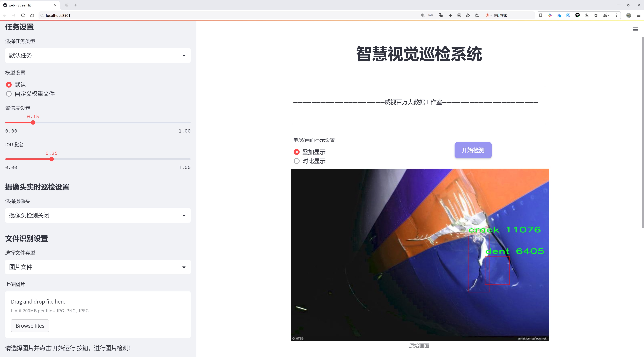This screenshot has height=357, width=644.
Task: Click the IOU设定 slider handle at 0.25
Action: pos(51,159)
